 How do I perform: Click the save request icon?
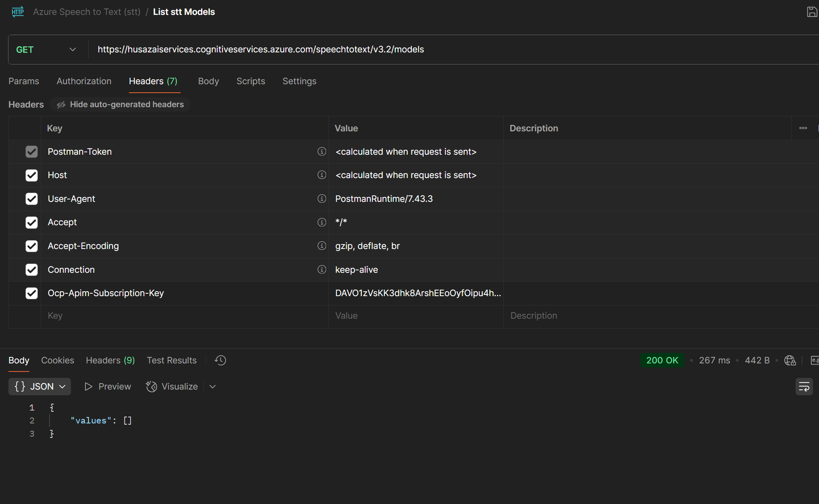(812, 12)
